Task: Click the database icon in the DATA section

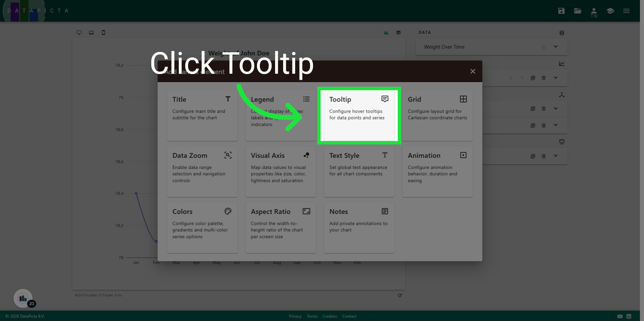Action: (x=562, y=33)
